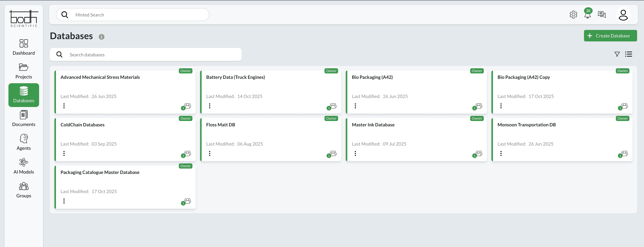Open three-dot menu on Packaging Catalogue card
The image size is (644, 247).
point(64,201)
